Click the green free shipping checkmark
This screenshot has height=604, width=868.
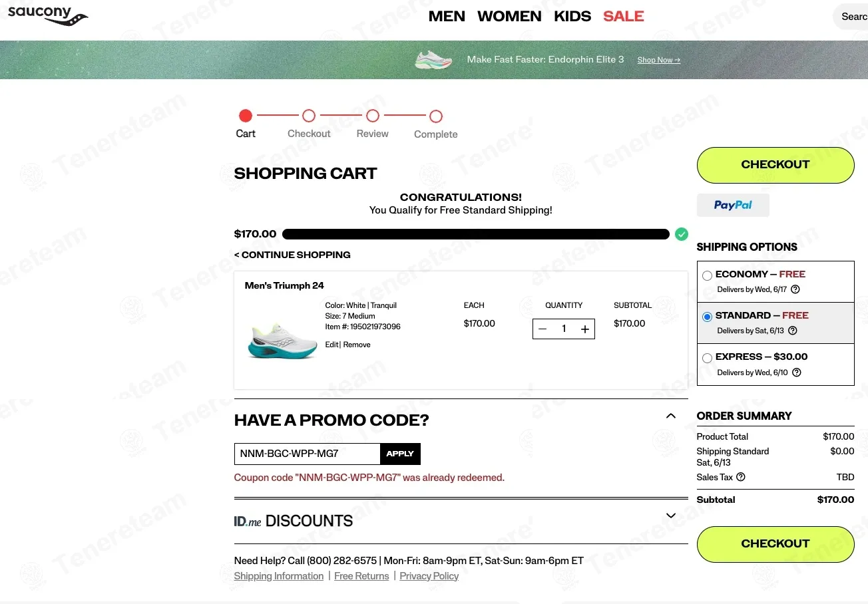point(681,234)
